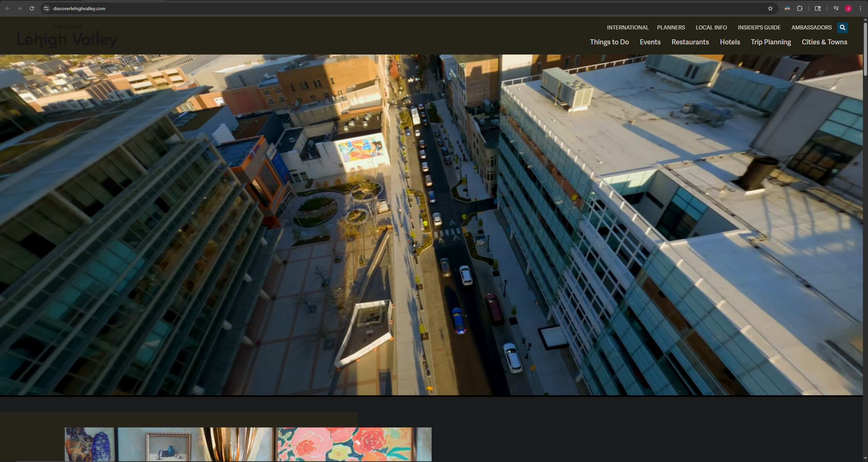Open the Hotels nav item
Viewport: 868px width, 462px height.
point(730,42)
